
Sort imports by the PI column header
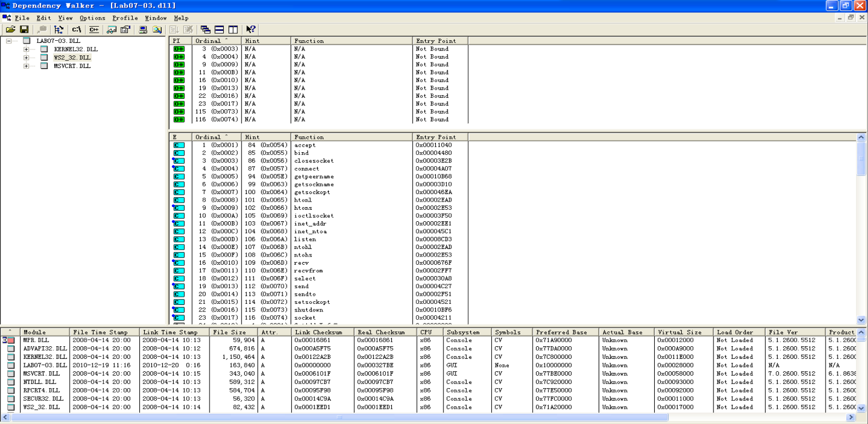point(181,41)
